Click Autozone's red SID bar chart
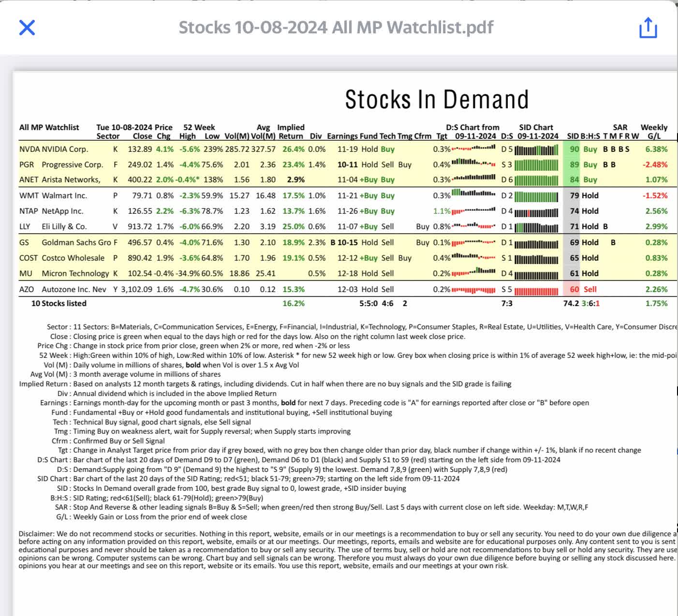Image resolution: width=678 pixels, height=616 pixels. (x=536, y=291)
